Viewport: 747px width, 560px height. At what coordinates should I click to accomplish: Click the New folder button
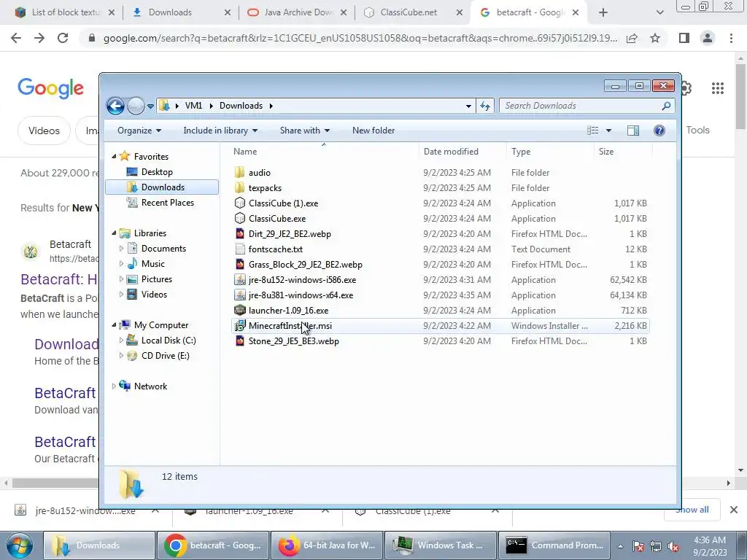[373, 131]
